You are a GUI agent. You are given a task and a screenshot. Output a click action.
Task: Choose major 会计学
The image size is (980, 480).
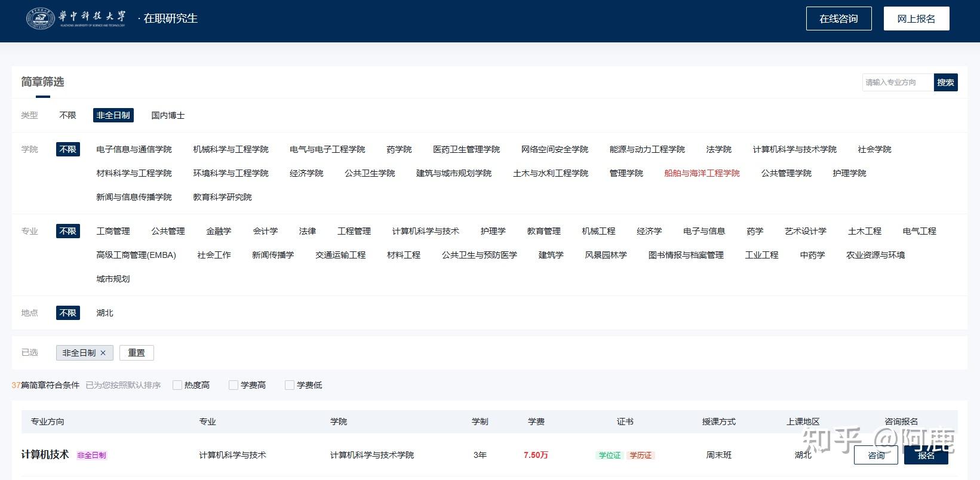265,231
